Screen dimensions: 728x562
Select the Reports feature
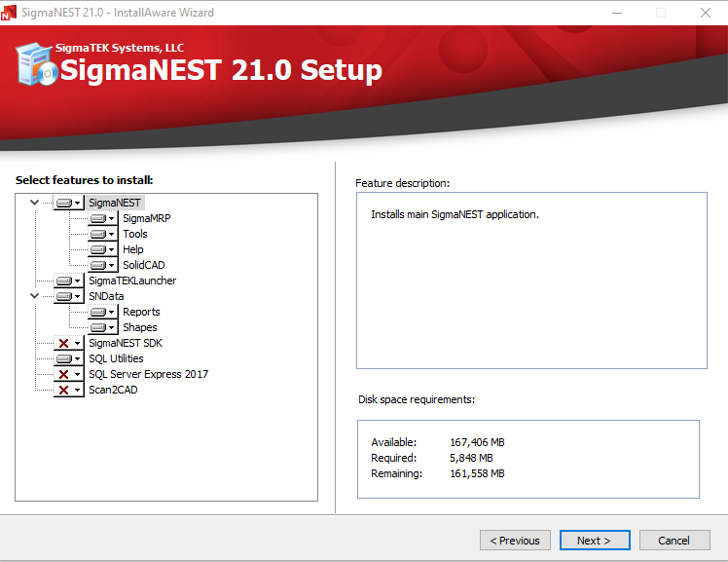pos(141,312)
